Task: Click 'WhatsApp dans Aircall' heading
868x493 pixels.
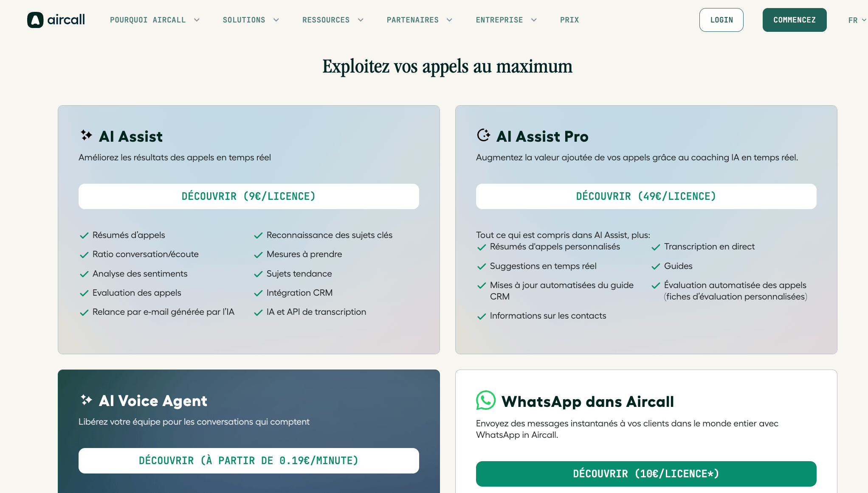Action: coord(588,401)
